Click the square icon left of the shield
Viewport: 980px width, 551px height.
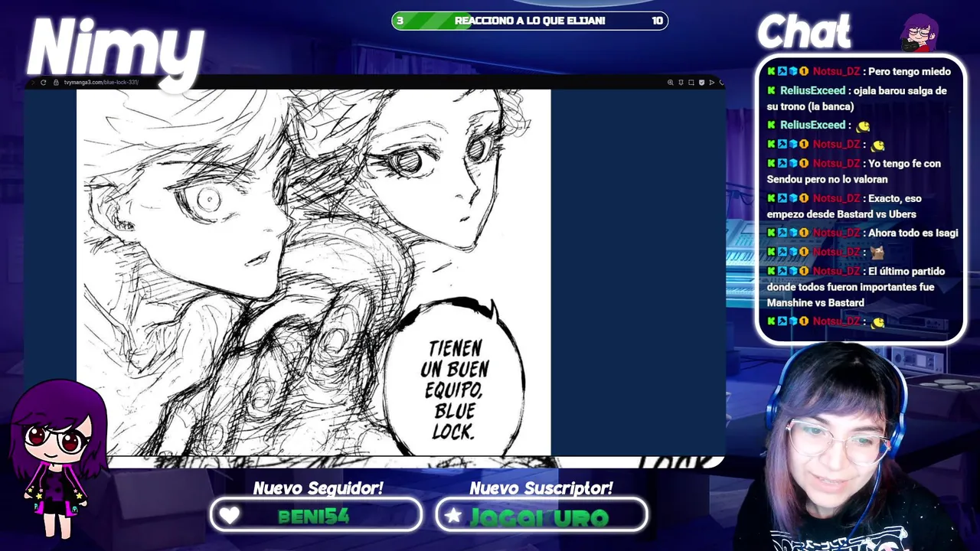pos(691,82)
